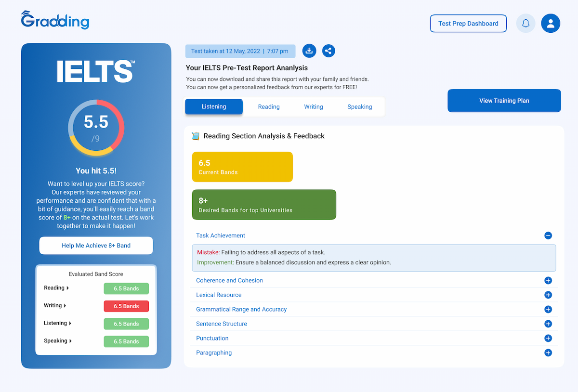The width and height of the screenshot is (578, 392).
Task: Expand the Lexical Resource row
Action: pyautogui.click(x=548, y=295)
